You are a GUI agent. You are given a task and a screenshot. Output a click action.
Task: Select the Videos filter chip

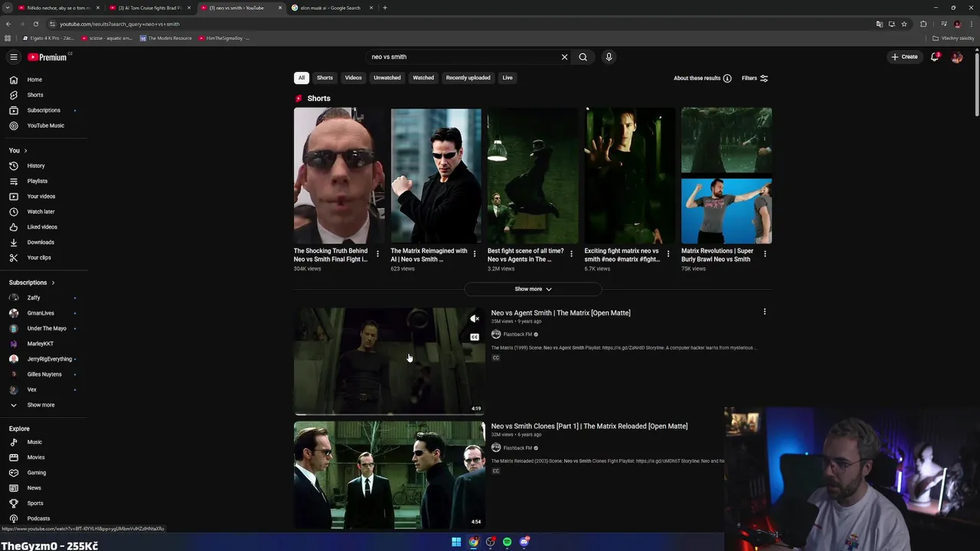353,77
